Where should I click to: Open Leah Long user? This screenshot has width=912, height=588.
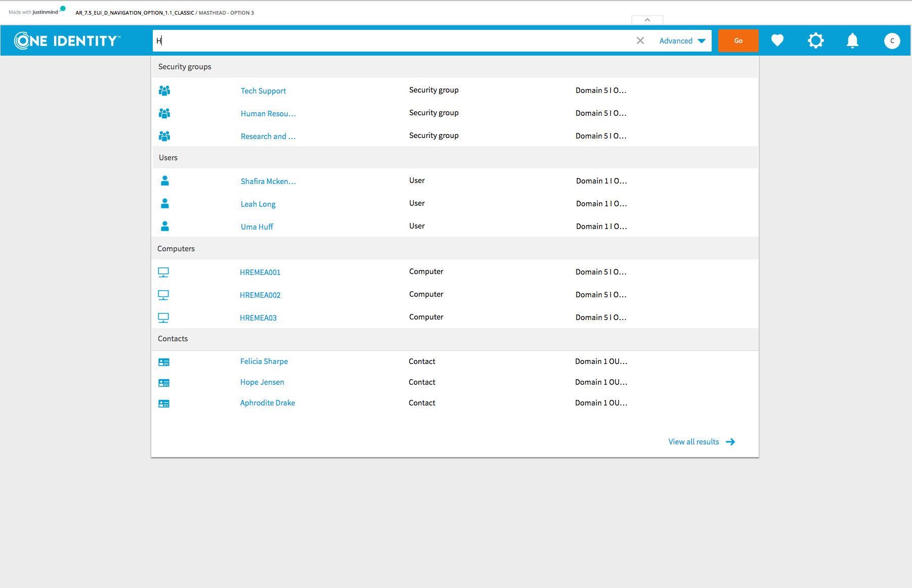click(258, 204)
